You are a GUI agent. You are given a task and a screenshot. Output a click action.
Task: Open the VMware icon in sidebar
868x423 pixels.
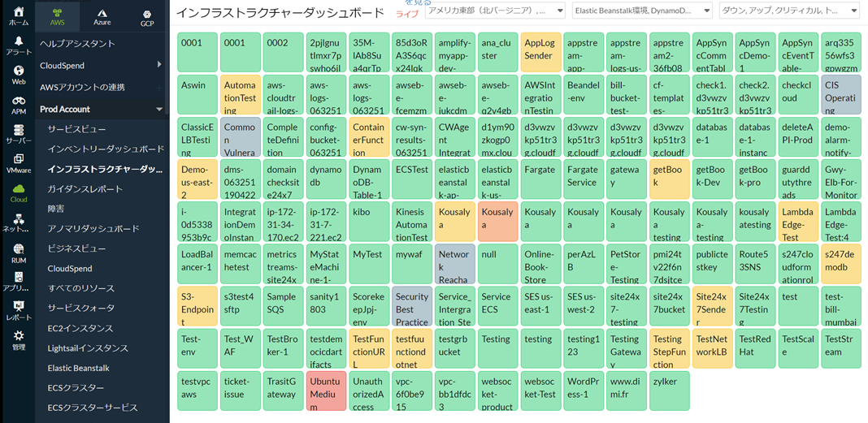(x=18, y=162)
